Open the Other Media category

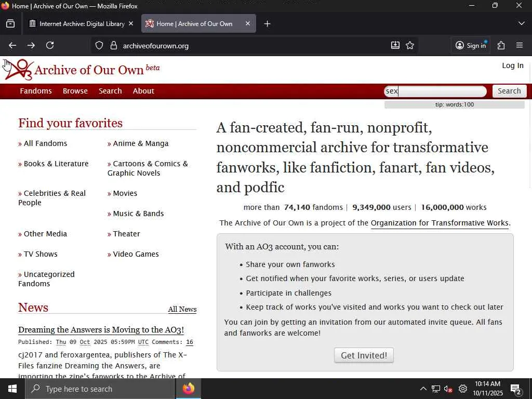click(45, 234)
